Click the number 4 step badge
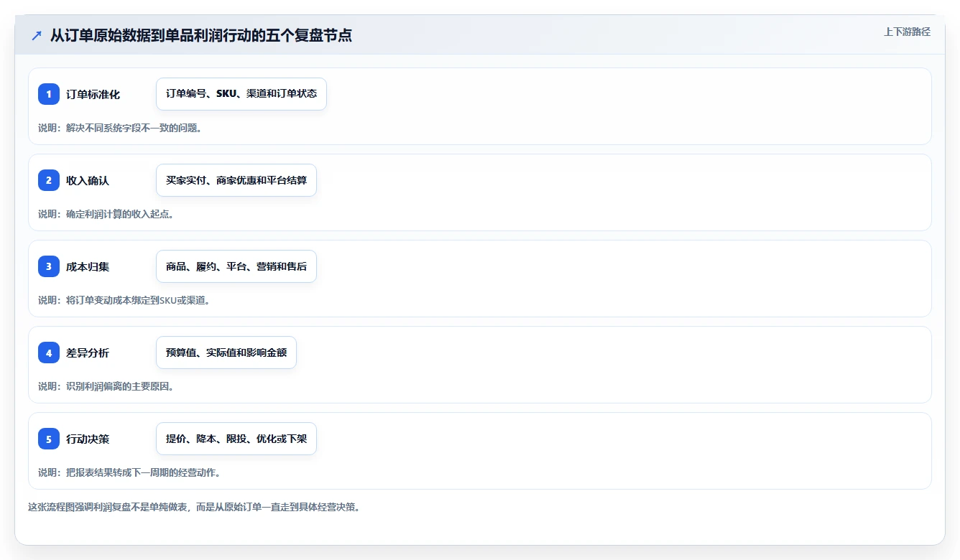Image resolution: width=960 pixels, height=560 pixels. click(49, 353)
